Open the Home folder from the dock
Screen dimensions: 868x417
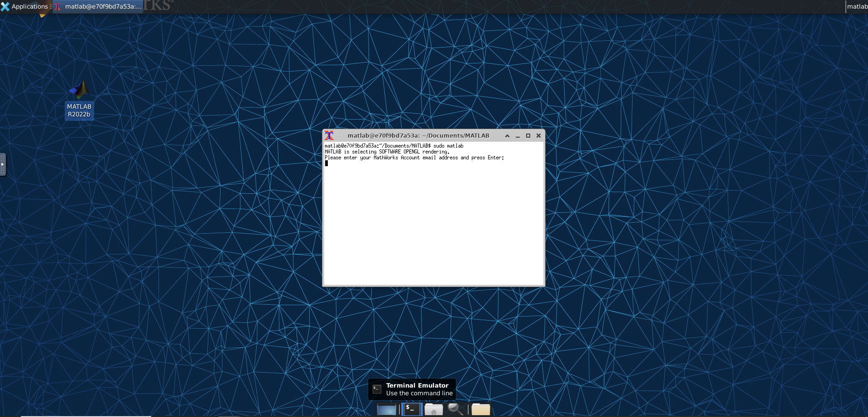tap(433, 409)
